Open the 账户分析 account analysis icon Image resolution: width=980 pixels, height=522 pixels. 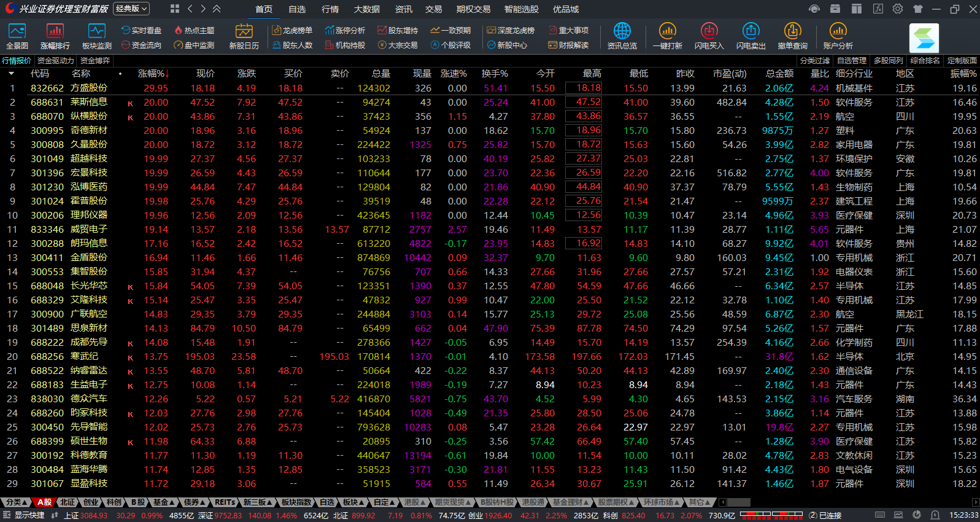(x=838, y=36)
